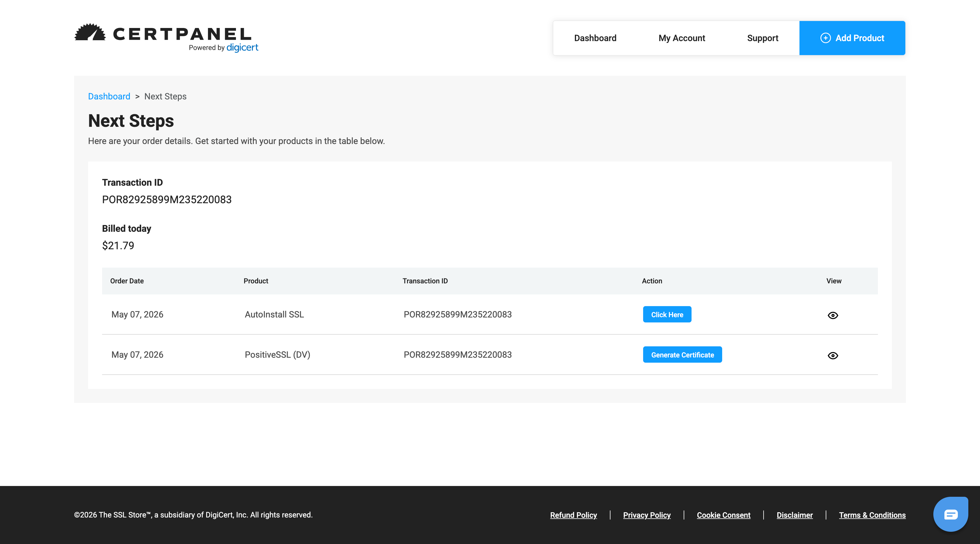
Task: Click the Action column header
Action: tap(652, 281)
